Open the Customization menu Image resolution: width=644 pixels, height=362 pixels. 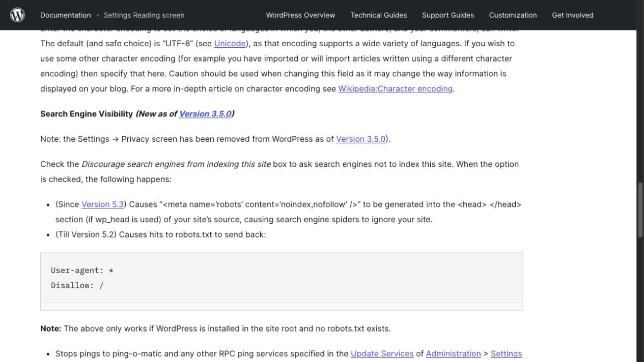point(513,15)
